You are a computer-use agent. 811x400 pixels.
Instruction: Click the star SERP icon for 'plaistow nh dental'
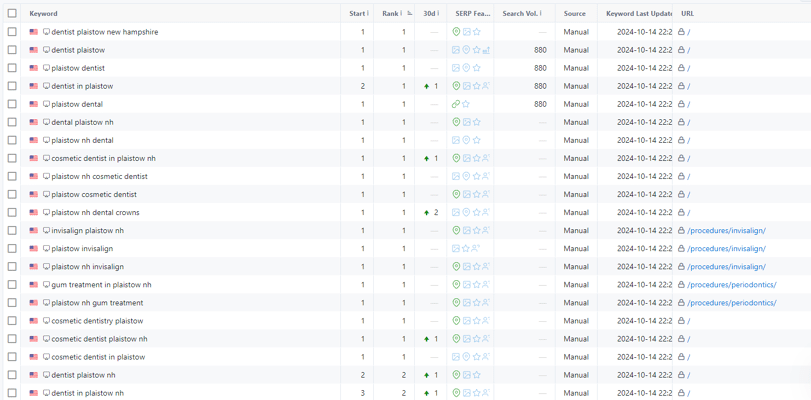tap(477, 140)
